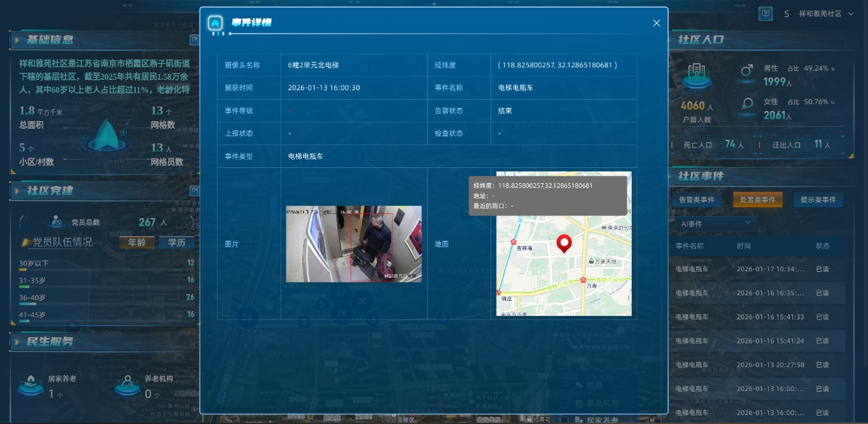Click the 状态 column header

823,246
